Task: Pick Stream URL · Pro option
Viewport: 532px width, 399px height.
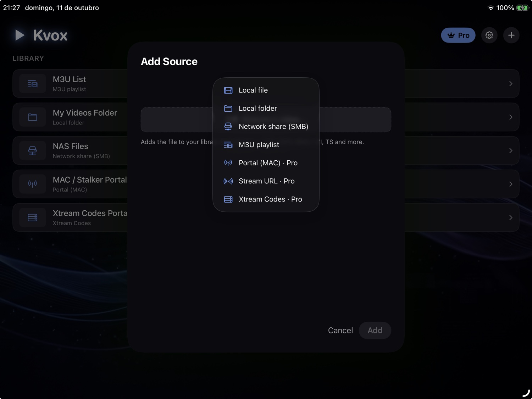Action: pos(266,181)
